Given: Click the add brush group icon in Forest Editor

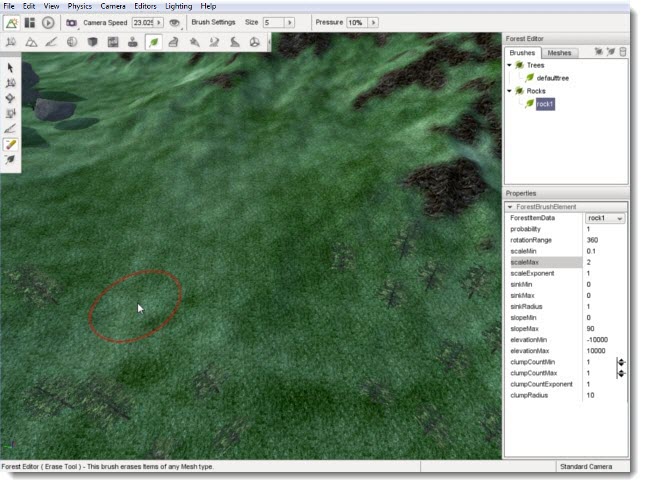Looking at the screenshot, I should (598, 52).
